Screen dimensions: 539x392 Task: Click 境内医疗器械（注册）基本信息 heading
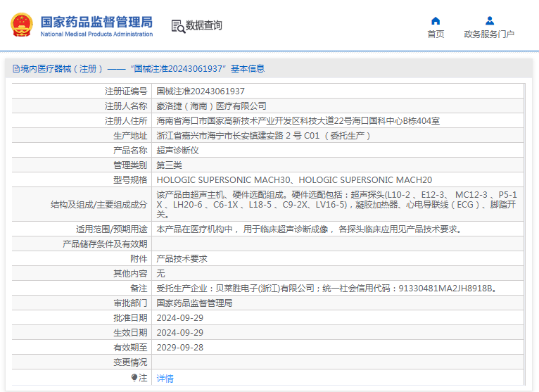(139, 69)
